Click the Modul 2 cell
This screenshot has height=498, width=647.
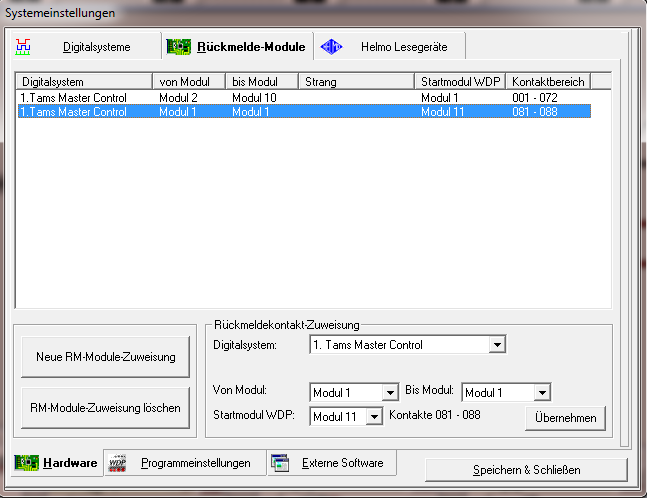click(178, 98)
